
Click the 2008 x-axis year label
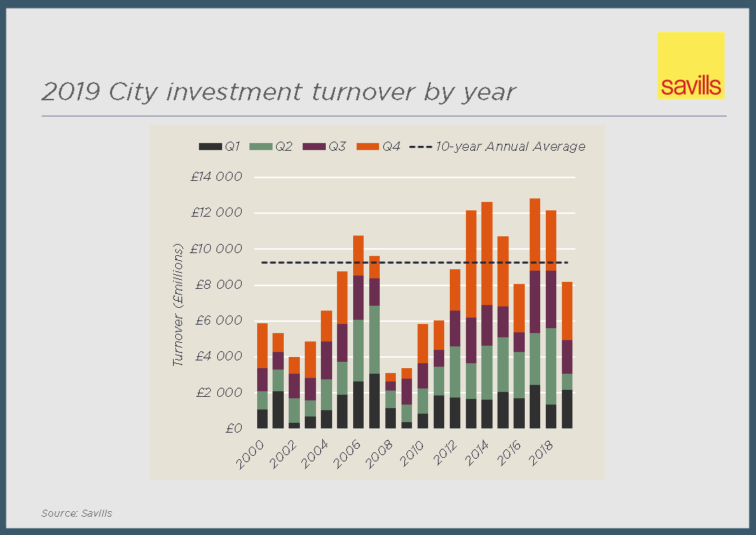click(381, 454)
